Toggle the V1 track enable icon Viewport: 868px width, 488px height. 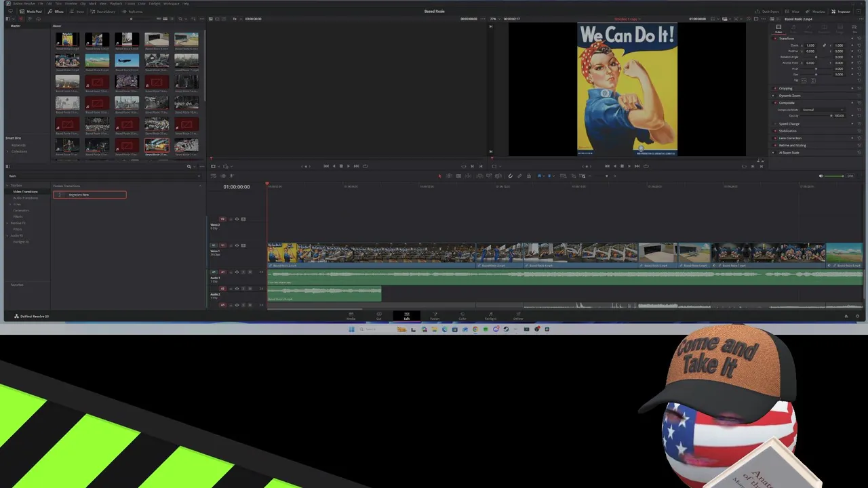243,245
